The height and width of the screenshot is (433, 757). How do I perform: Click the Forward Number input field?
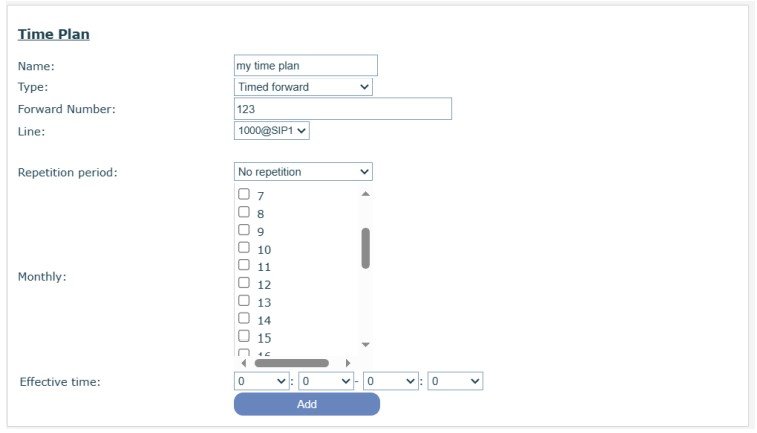(343, 109)
